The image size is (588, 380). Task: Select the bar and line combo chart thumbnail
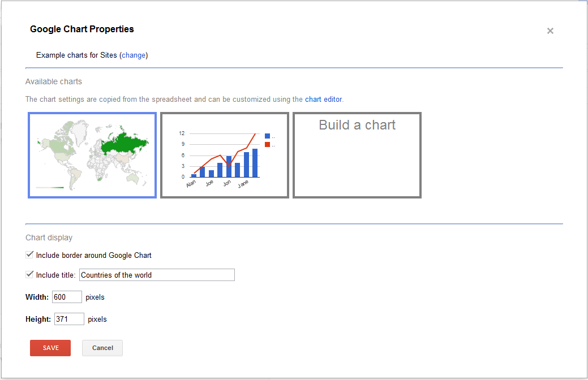pyautogui.click(x=225, y=156)
